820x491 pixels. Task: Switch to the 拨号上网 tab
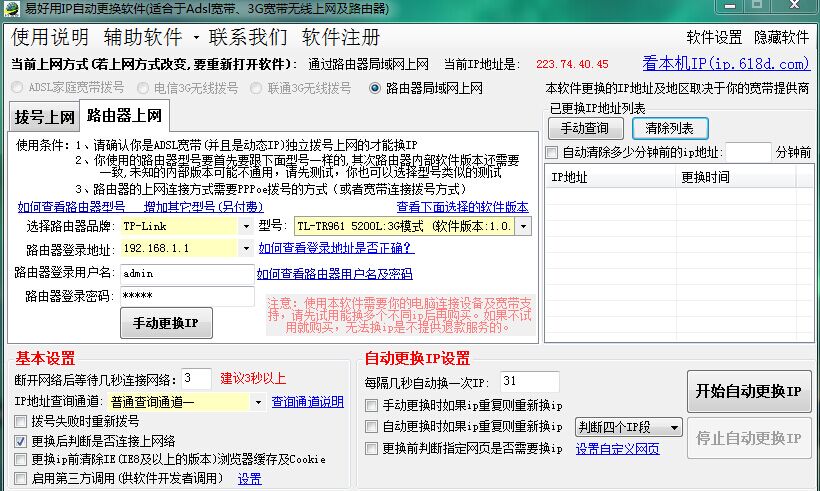(45, 117)
